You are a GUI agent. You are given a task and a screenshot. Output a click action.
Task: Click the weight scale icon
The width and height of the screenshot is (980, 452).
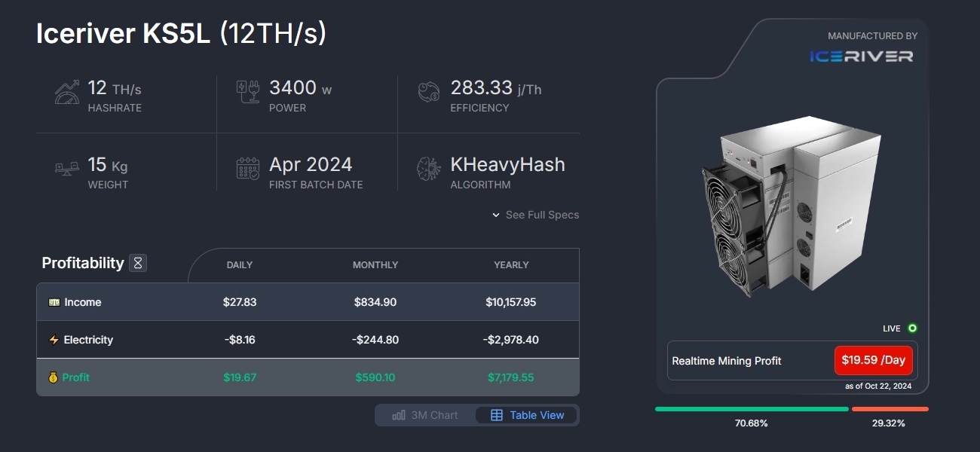(67, 169)
